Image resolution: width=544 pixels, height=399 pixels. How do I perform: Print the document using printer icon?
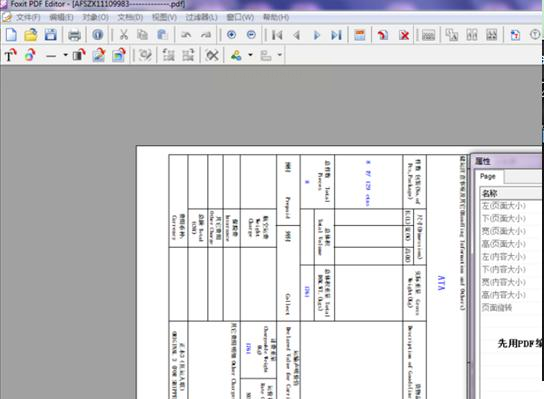click(74, 35)
